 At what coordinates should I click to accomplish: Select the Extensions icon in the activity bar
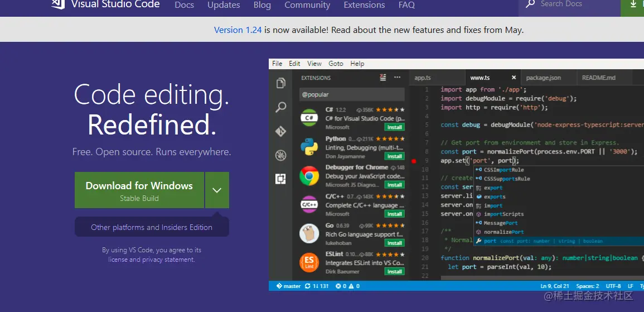pyautogui.click(x=281, y=179)
